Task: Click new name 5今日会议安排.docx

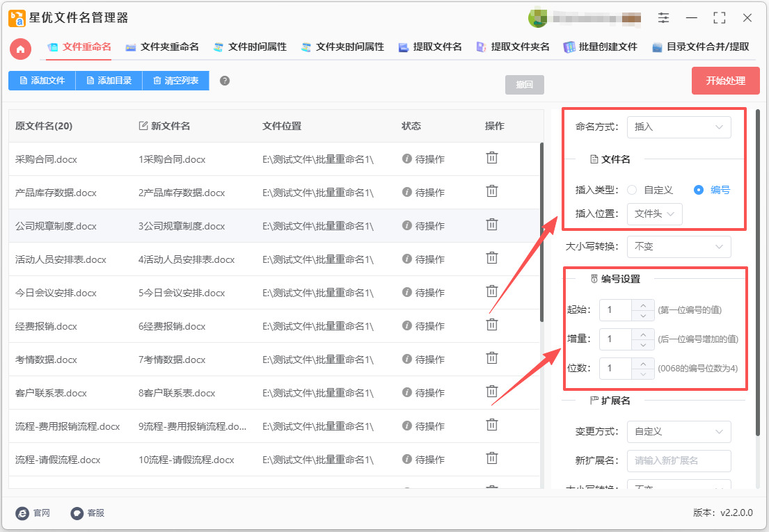Action: [182, 293]
